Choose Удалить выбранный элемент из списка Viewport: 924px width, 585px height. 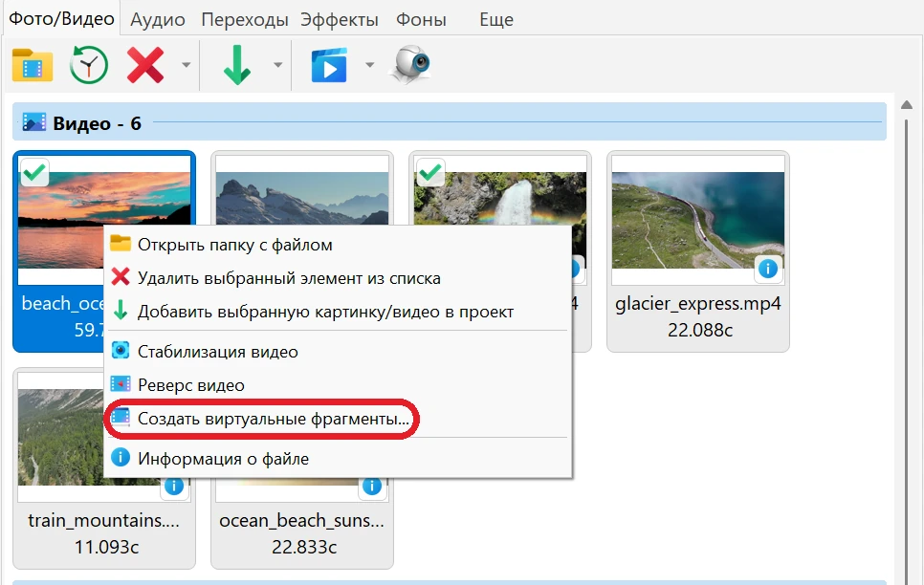pyautogui.click(x=338, y=278)
